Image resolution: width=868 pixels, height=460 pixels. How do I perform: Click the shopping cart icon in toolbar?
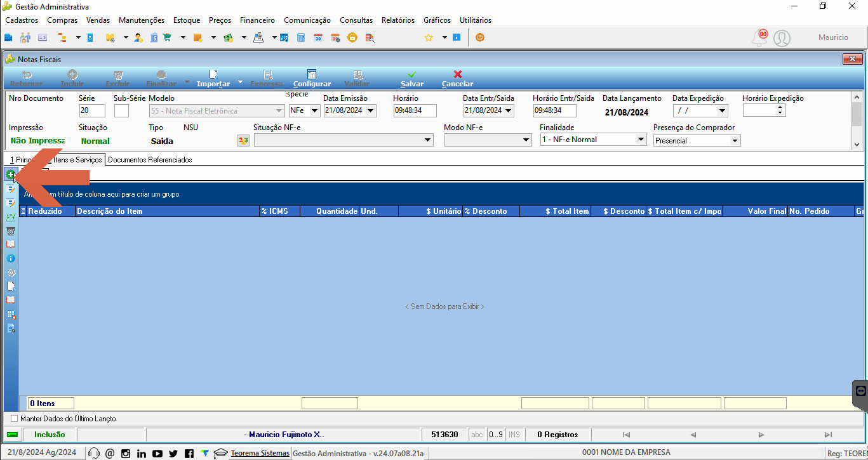[x=168, y=37]
